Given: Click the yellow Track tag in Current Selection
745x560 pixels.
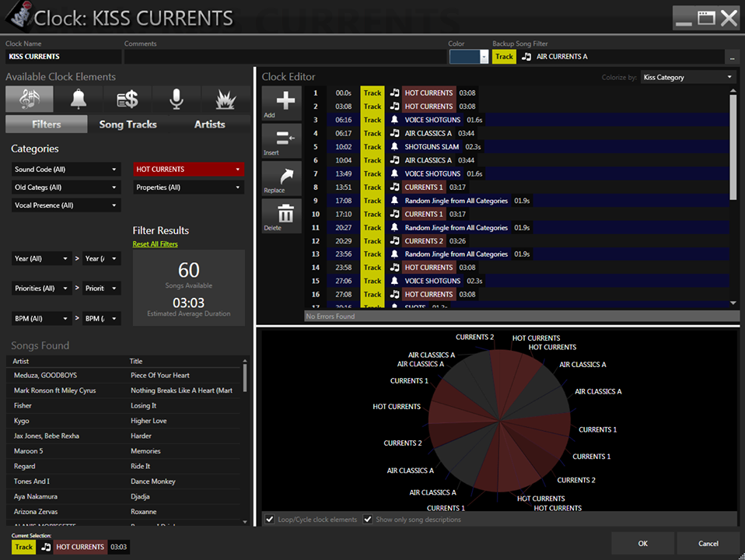Looking at the screenshot, I should coord(24,547).
